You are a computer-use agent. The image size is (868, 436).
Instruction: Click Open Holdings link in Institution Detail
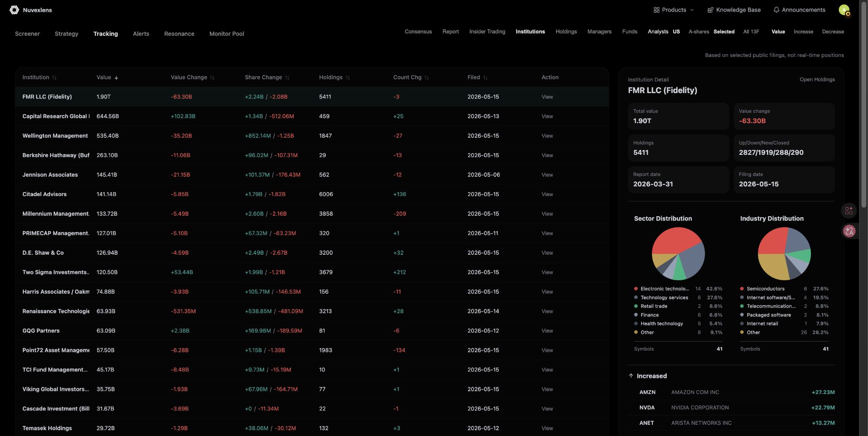(x=817, y=80)
